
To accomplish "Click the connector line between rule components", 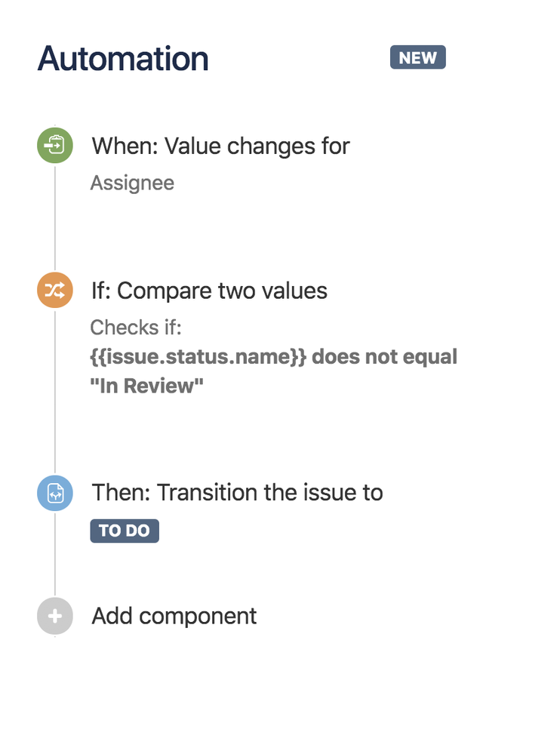I will 54,219.
